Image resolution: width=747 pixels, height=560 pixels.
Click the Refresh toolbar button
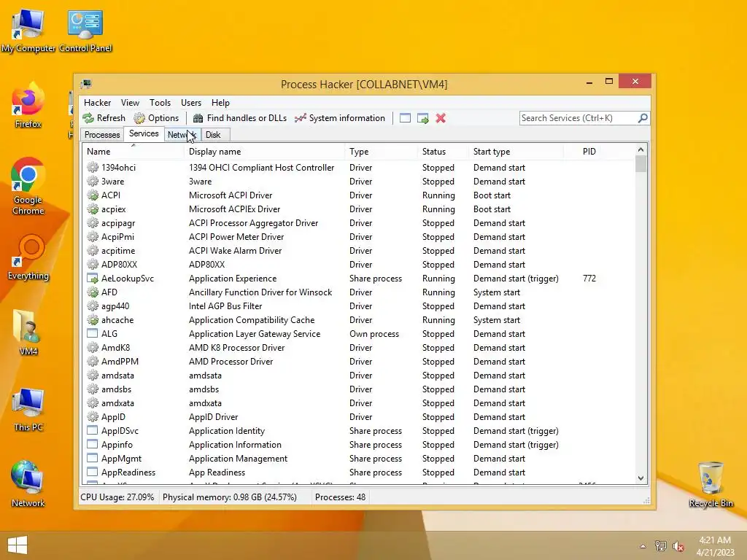click(104, 118)
